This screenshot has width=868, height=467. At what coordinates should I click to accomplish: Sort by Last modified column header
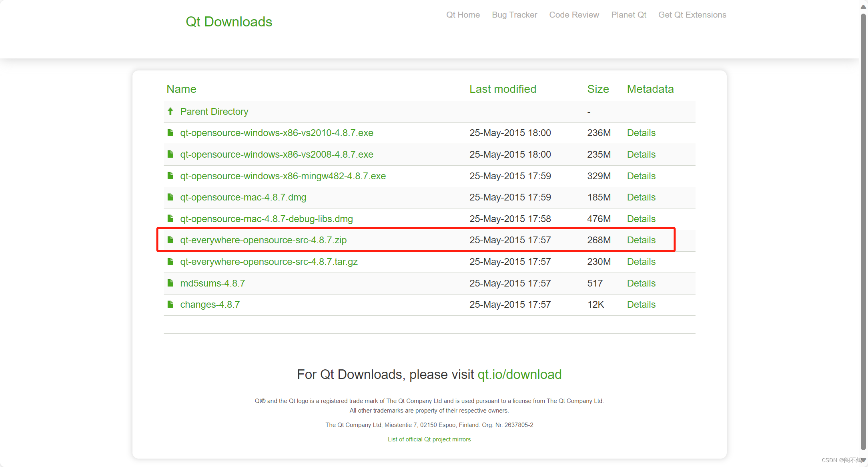point(503,89)
